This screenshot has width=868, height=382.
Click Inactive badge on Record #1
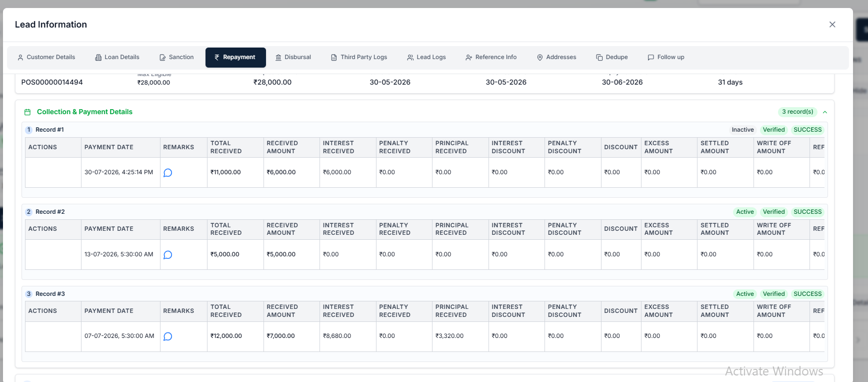(x=742, y=130)
